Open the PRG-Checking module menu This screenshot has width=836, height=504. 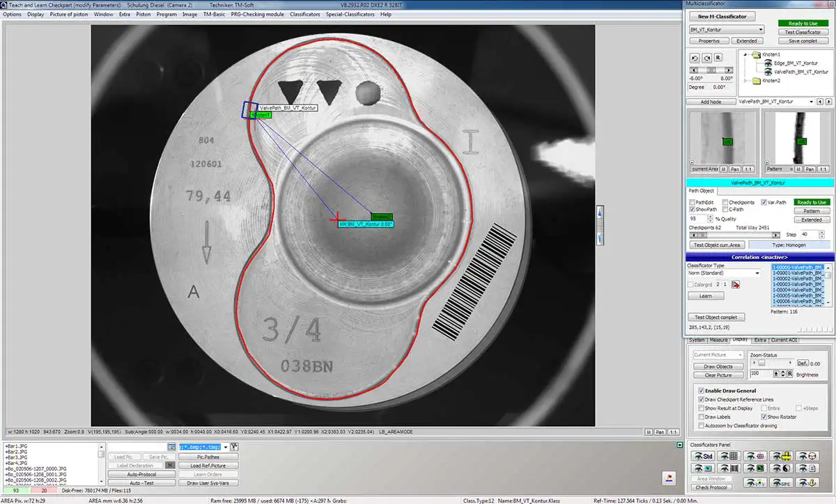click(x=258, y=14)
